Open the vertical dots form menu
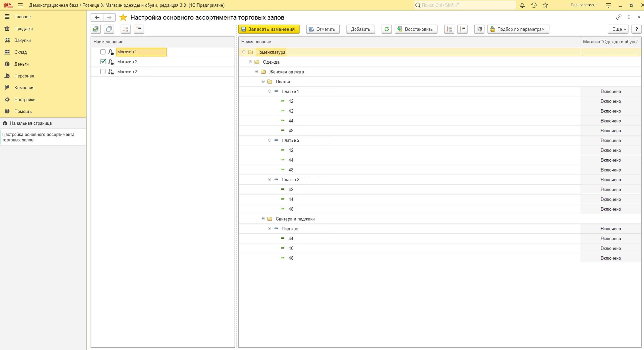Viewport: 644px width, 350px height. tap(629, 17)
